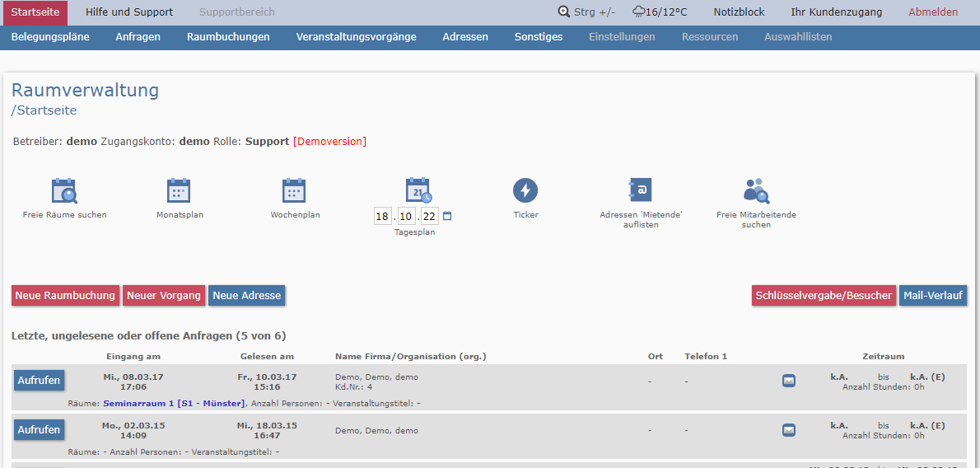Click the Strg +/- zoom magnifier icon
The width and height of the screenshot is (980, 468).
click(x=564, y=12)
